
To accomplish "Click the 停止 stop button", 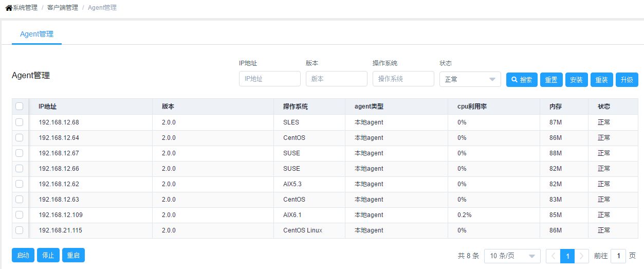I will (x=48, y=256).
